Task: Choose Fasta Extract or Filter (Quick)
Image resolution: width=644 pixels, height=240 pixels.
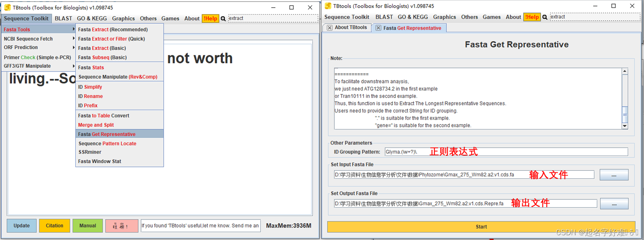Action: tap(119, 39)
